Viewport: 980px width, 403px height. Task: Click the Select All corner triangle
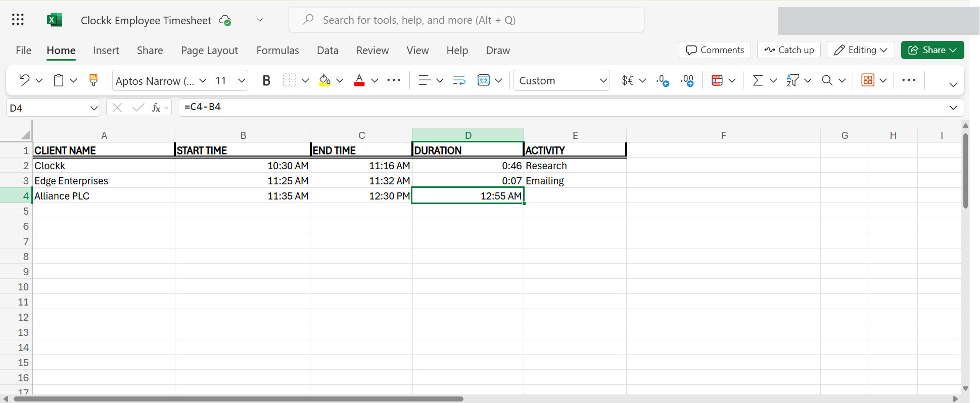(x=25, y=135)
